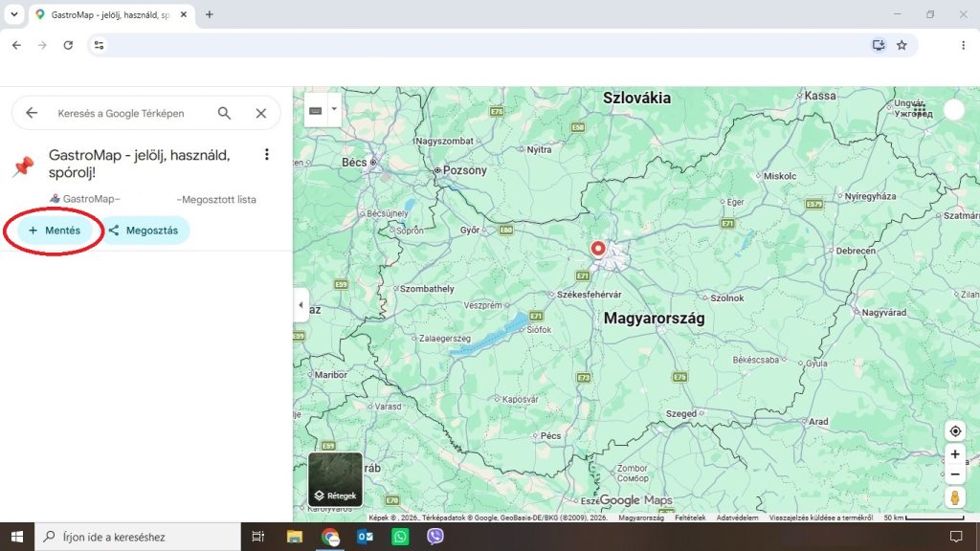Click the keyboard input tool icon on map
This screenshot has width=980, height=551.
316,111
